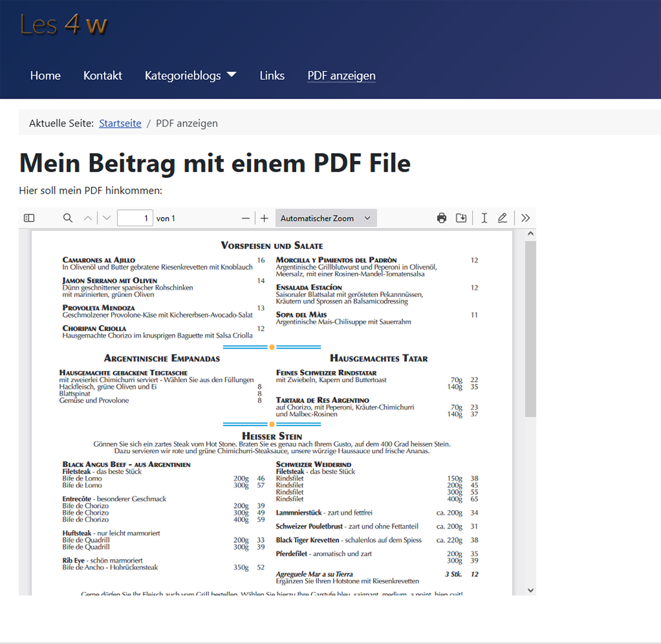661x644 pixels.
Task: Zoom out with the minus icon
Action: tap(246, 218)
